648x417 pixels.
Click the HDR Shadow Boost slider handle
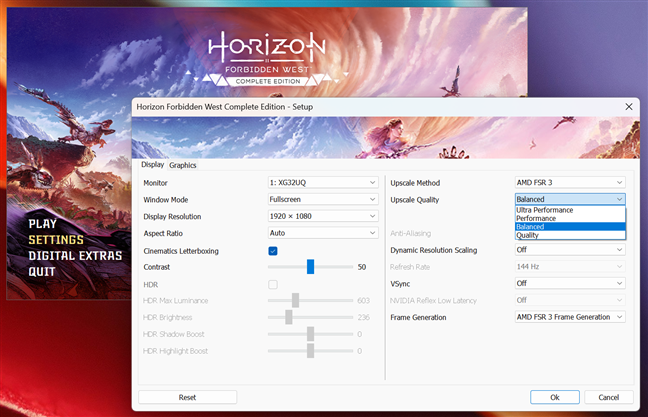pyautogui.click(x=310, y=334)
